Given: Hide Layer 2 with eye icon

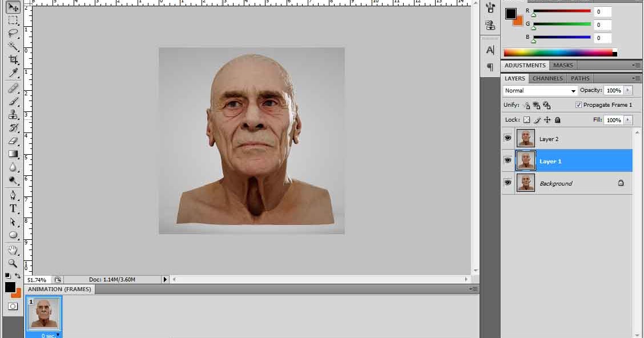Looking at the screenshot, I should [x=508, y=138].
